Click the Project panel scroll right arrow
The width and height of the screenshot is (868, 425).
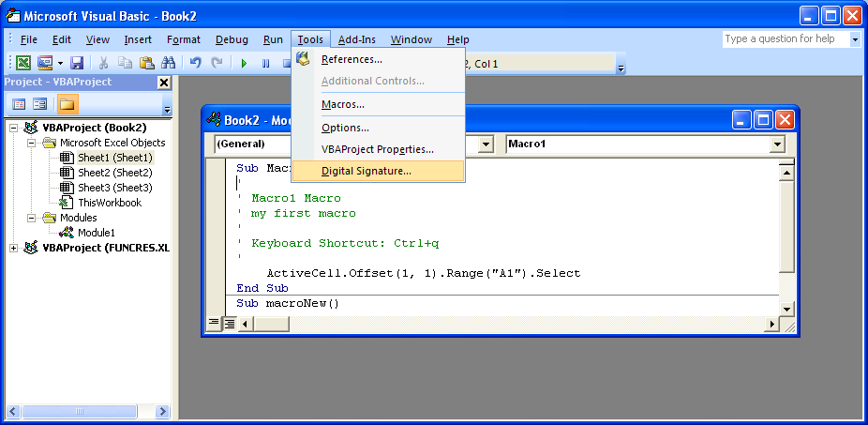[x=162, y=411]
